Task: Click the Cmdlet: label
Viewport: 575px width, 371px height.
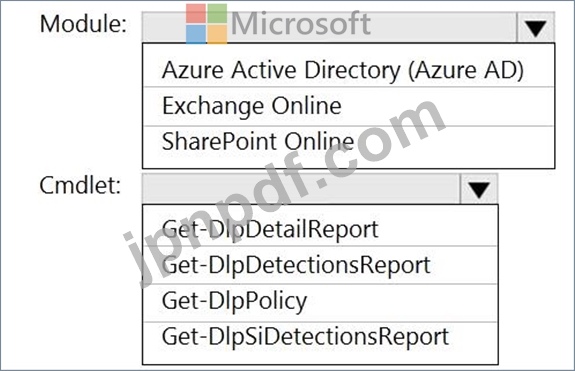Action: [x=80, y=186]
